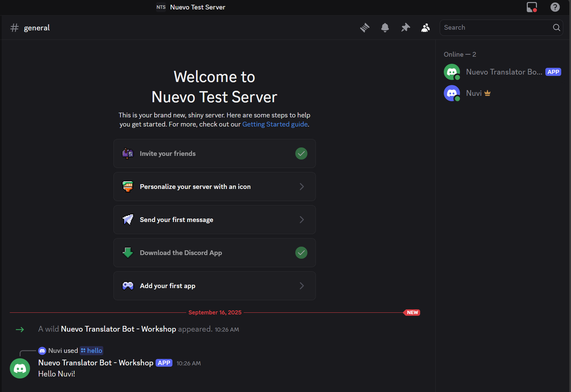Click the search magnifier icon

(x=556, y=28)
